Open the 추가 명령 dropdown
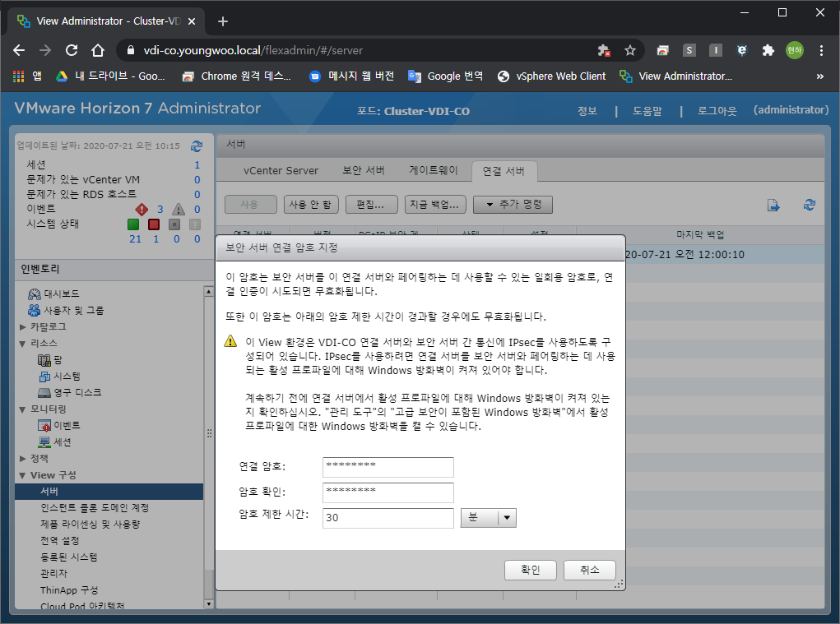This screenshot has width=840, height=624. [513, 205]
